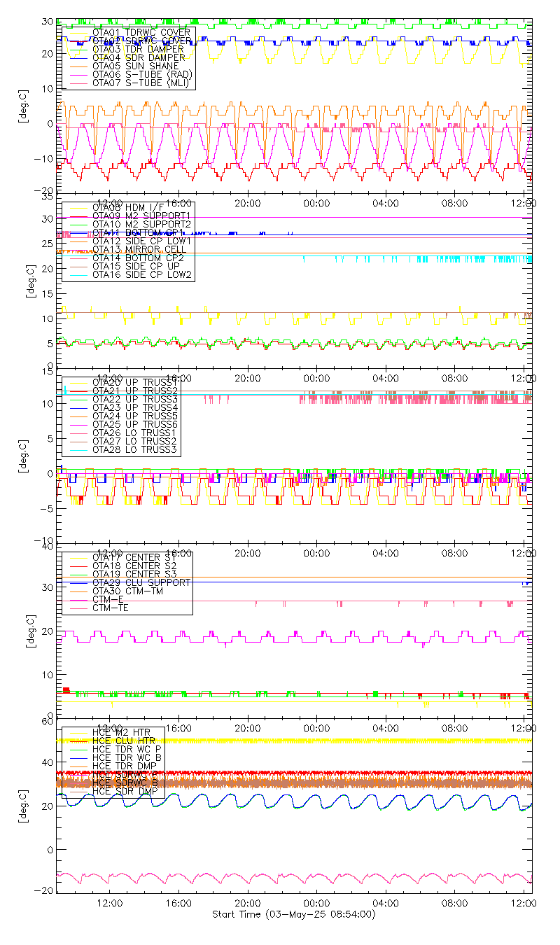Click the OTA06 S-TUBE (RAD) legend entry
This screenshot has width=560, height=945.
(x=142, y=75)
